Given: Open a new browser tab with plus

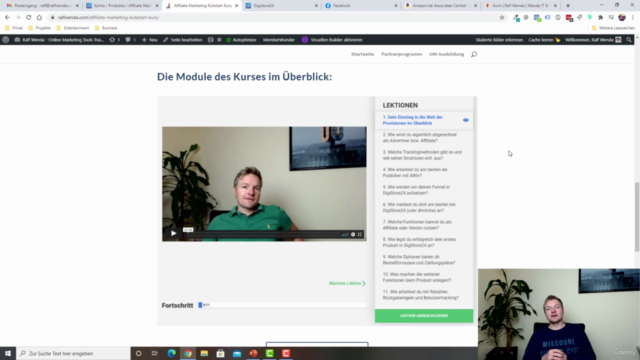Looking at the screenshot, I should (x=568, y=6).
